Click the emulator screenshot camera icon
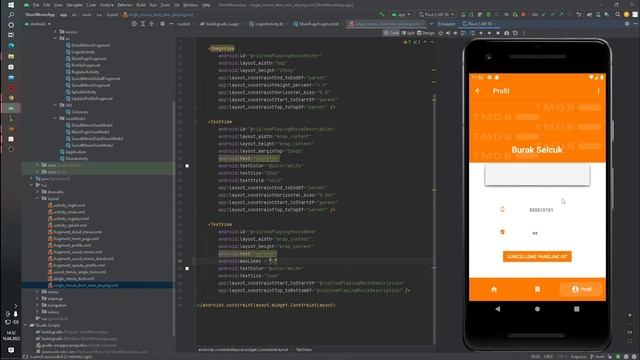Viewport: 640px width, 360px height. click(507, 33)
